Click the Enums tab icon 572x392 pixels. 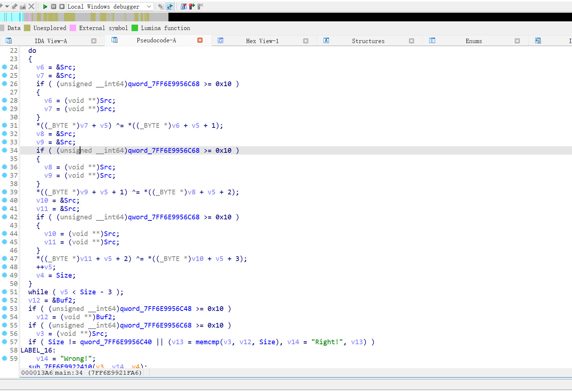point(432,41)
